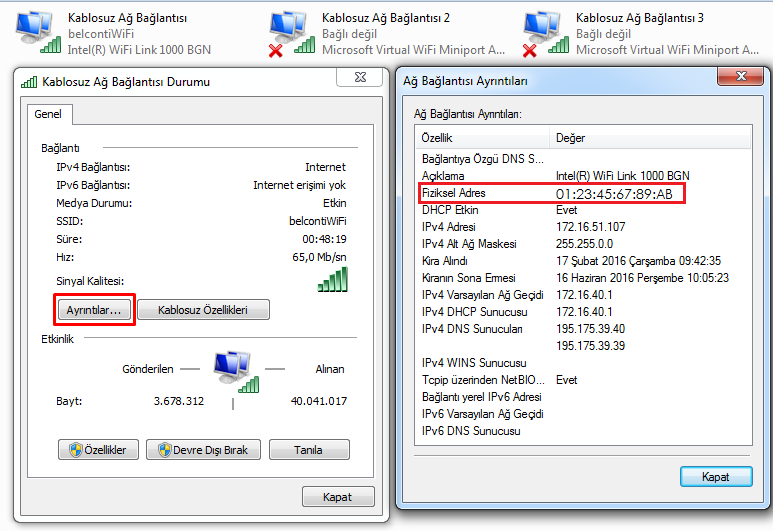Close the Kablosuz Ağ Bağlantısı Durumu window
Screen dimensions: 773x531
coord(360,77)
